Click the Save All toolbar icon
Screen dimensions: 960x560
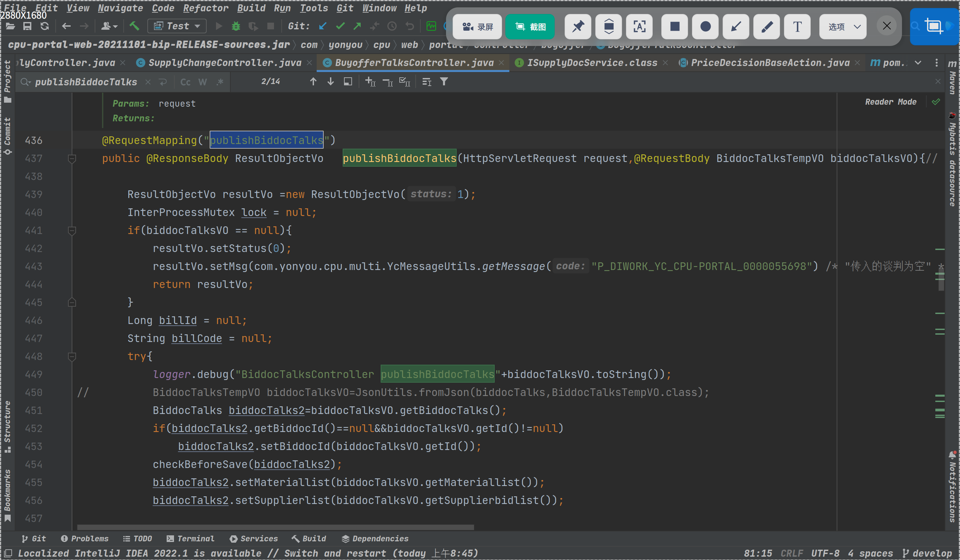coord(27,26)
